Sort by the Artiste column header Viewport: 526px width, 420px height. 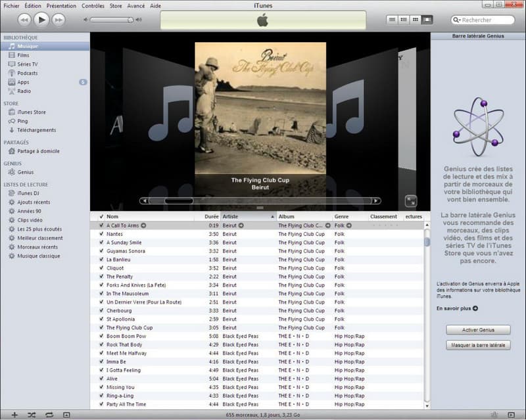[247, 216]
